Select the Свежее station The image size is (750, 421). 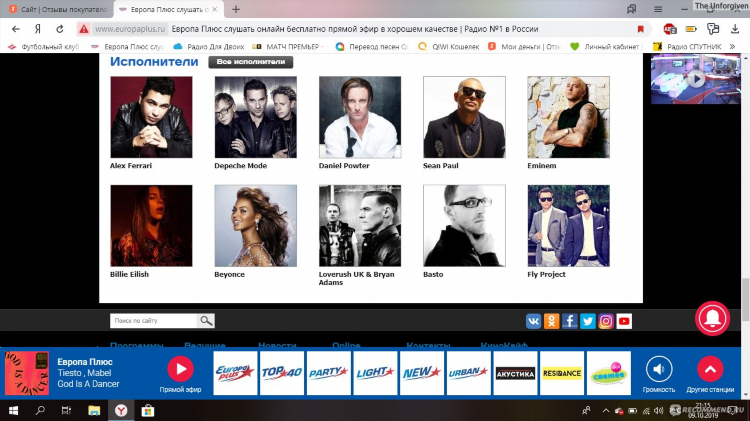pyautogui.click(x=608, y=373)
